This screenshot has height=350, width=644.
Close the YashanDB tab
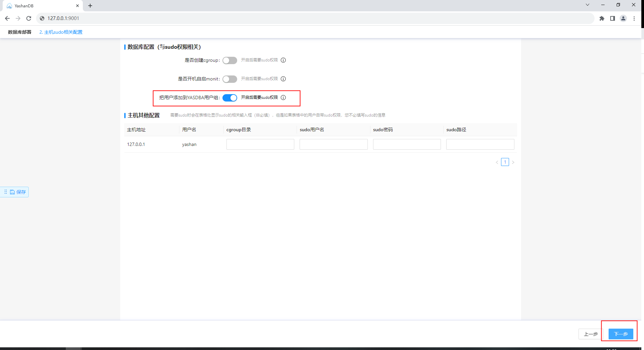point(77,6)
